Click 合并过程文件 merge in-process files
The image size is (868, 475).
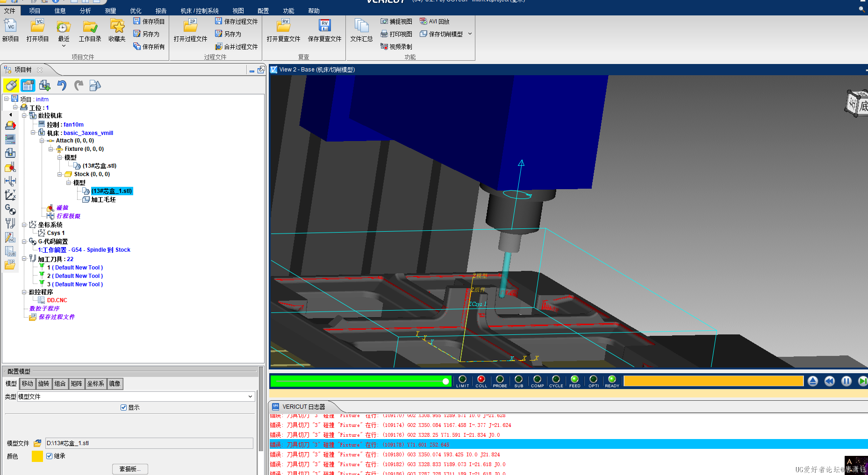pyautogui.click(x=237, y=47)
